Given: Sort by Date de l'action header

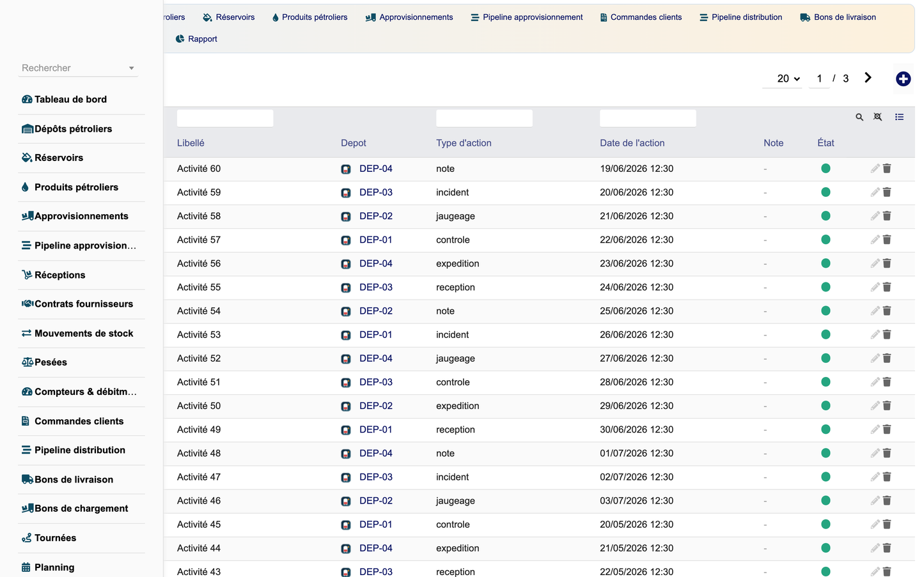Looking at the screenshot, I should tap(632, 143).
